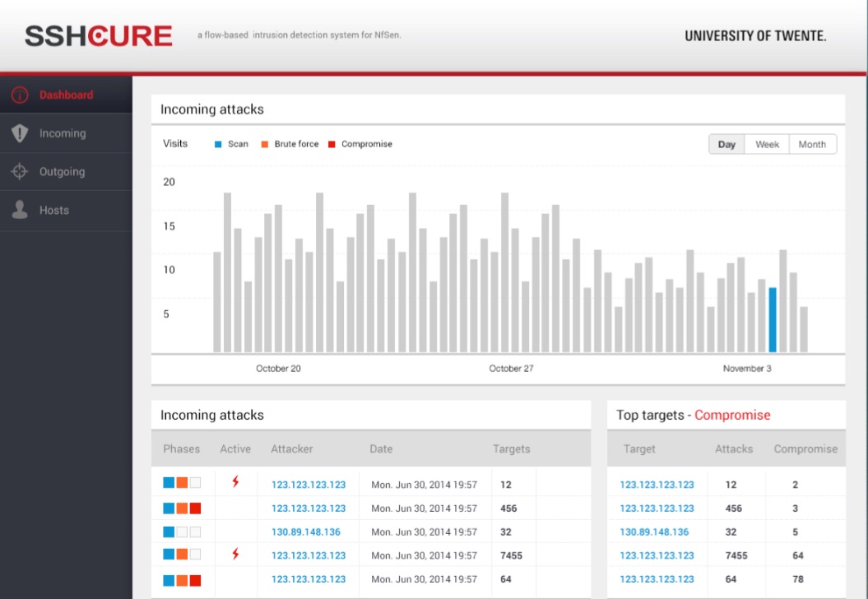
Task: Click the red compromise phase square in second row
Action: [x=195, y=508]
